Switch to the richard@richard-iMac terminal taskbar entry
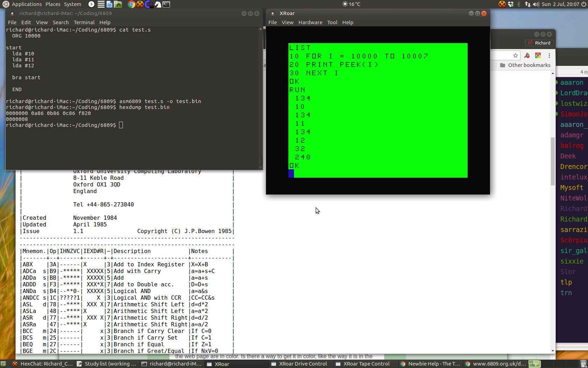588x368 pixels. (x=171, y=364)
